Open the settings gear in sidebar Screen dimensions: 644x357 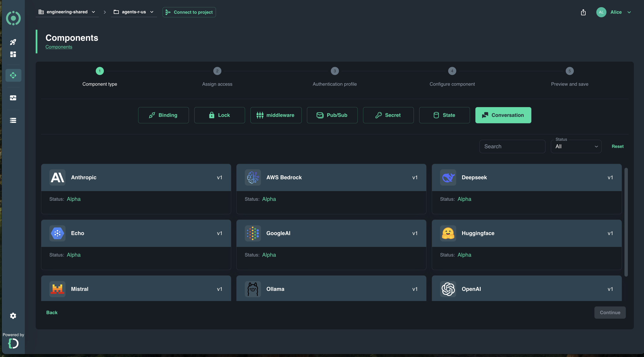click(13, 316)
